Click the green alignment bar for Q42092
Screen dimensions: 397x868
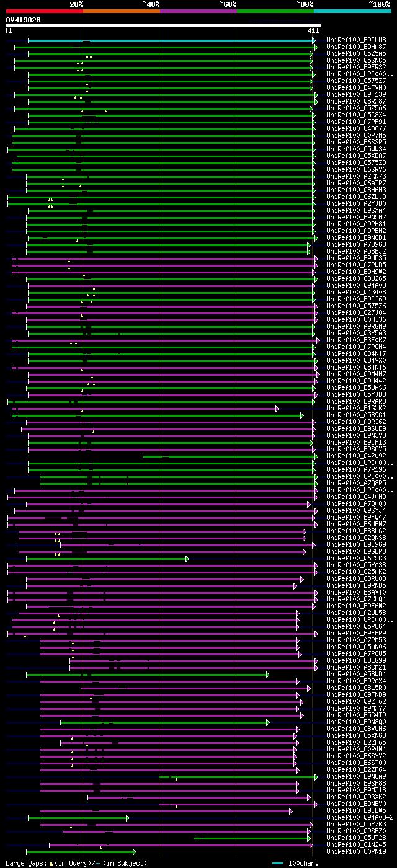tap(230, 456)
